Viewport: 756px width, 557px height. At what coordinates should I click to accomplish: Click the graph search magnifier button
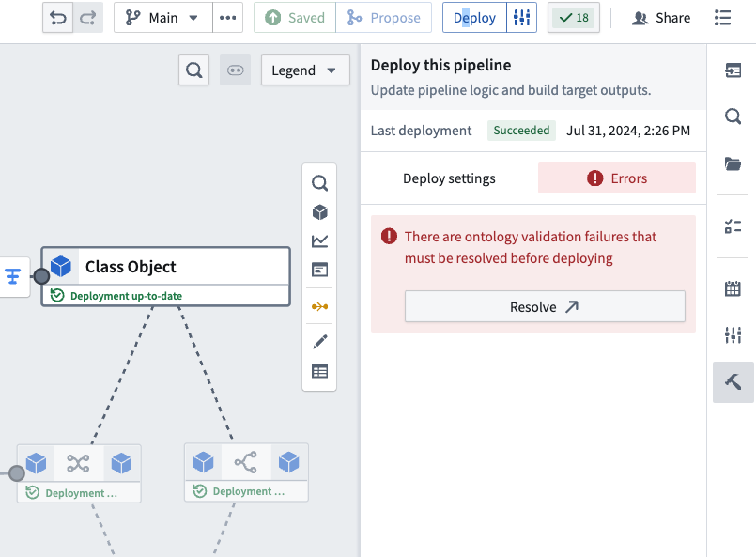(x=193, y=70)
